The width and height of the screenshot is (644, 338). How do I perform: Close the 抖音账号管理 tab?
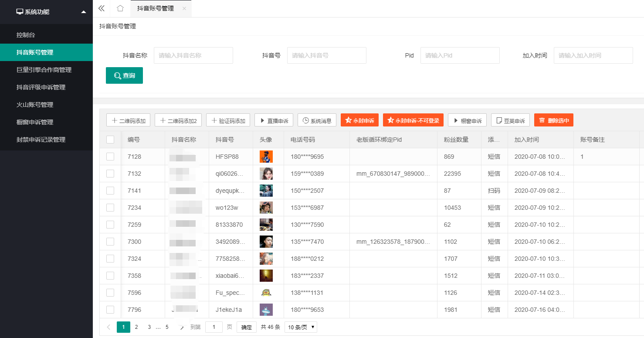(x=184, y=9)
